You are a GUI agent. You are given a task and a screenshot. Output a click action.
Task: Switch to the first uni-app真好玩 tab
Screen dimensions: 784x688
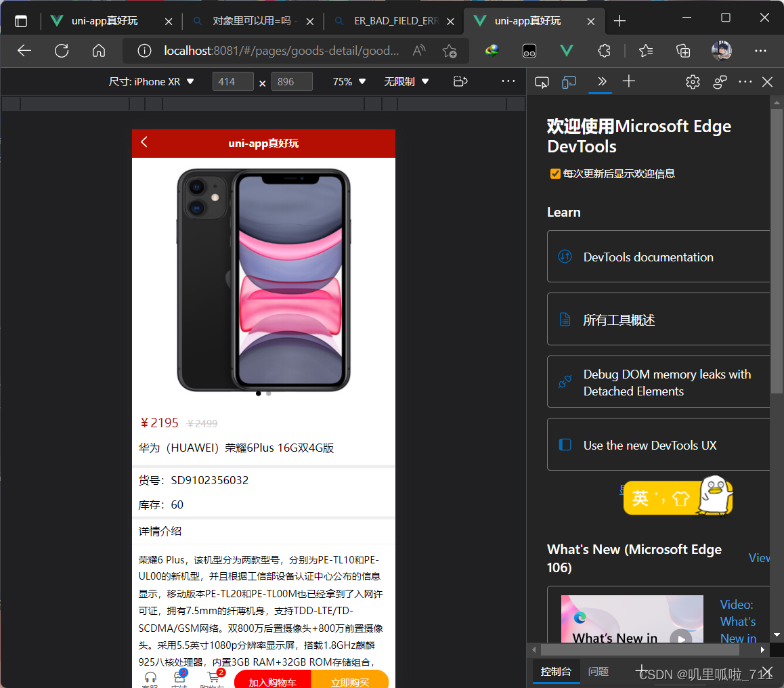[105, 21]
